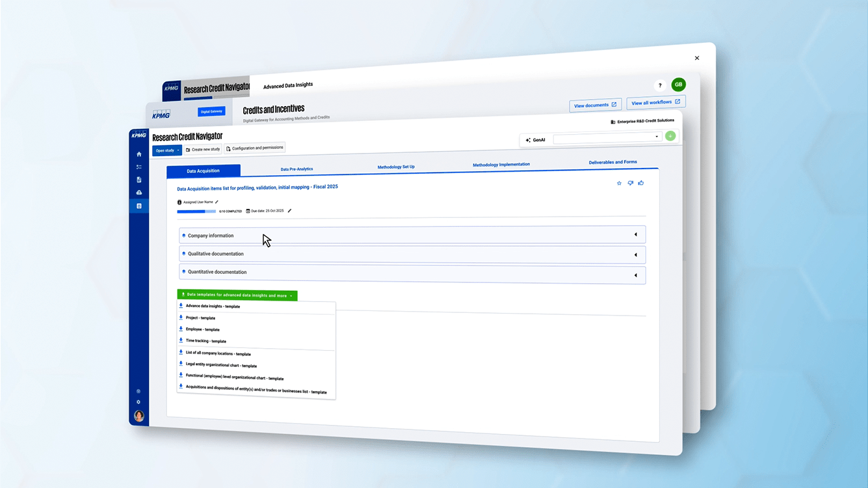Click the 6/10 completed progress bar
868x488 pixels.
[x=196, y=211]
